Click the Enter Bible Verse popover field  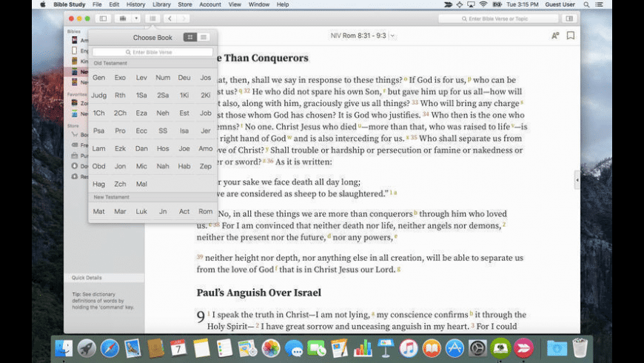152,52
